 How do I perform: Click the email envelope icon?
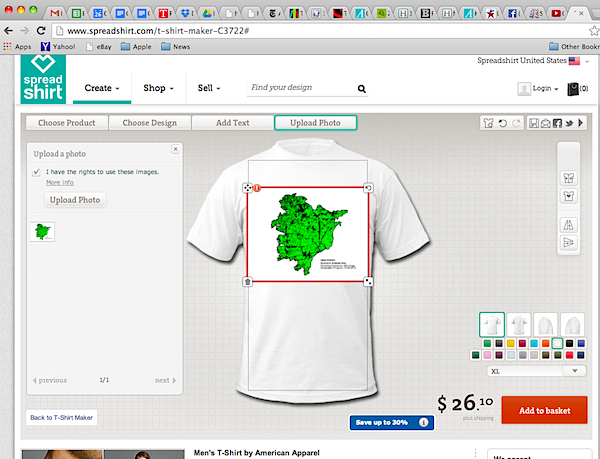(547, 123)
